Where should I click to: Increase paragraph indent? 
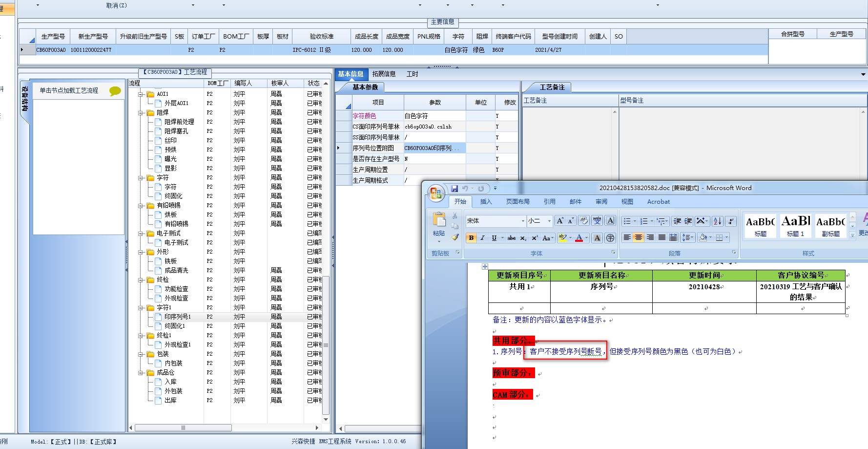point(688,221)
